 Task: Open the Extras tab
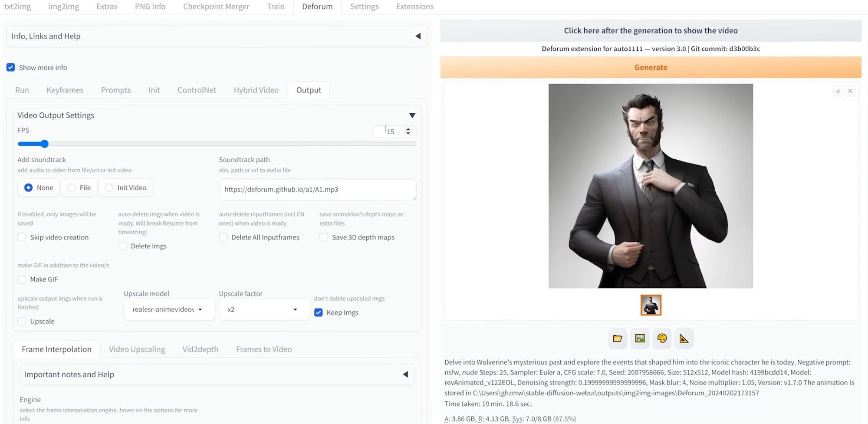[107, 7]
